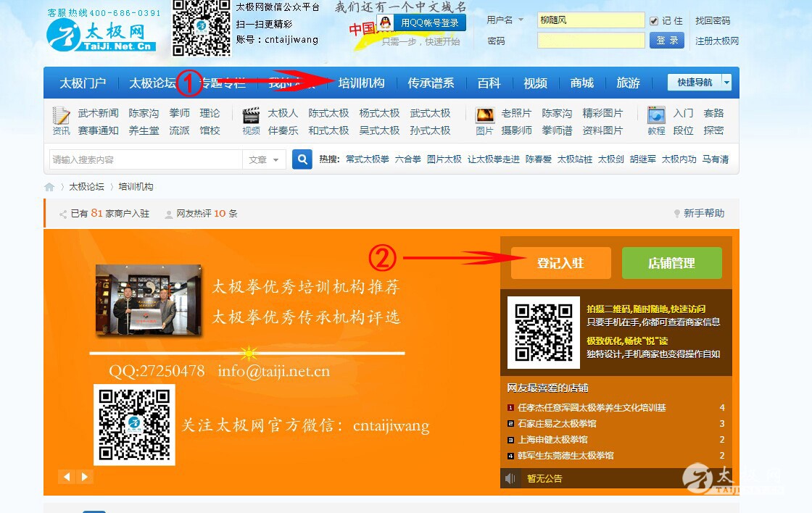Click the 密码 password input field
812x513 pixels.
coord(591,41)
